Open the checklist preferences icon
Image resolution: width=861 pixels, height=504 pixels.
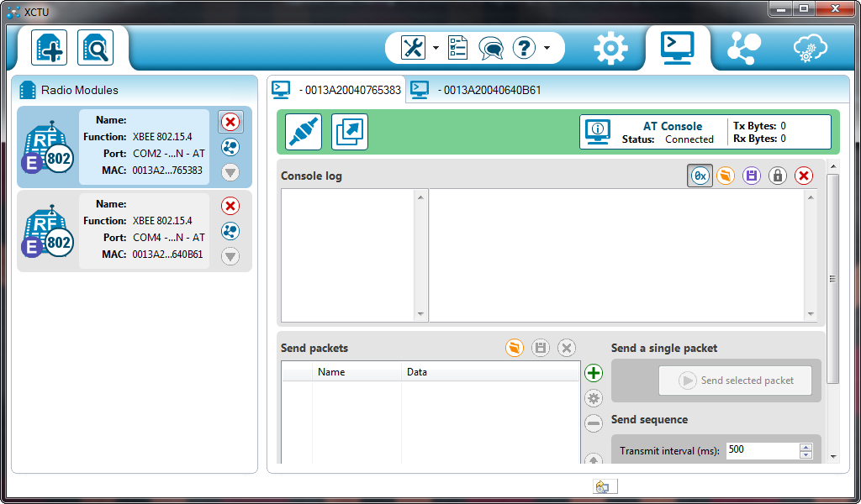click(x=457, y=48)
